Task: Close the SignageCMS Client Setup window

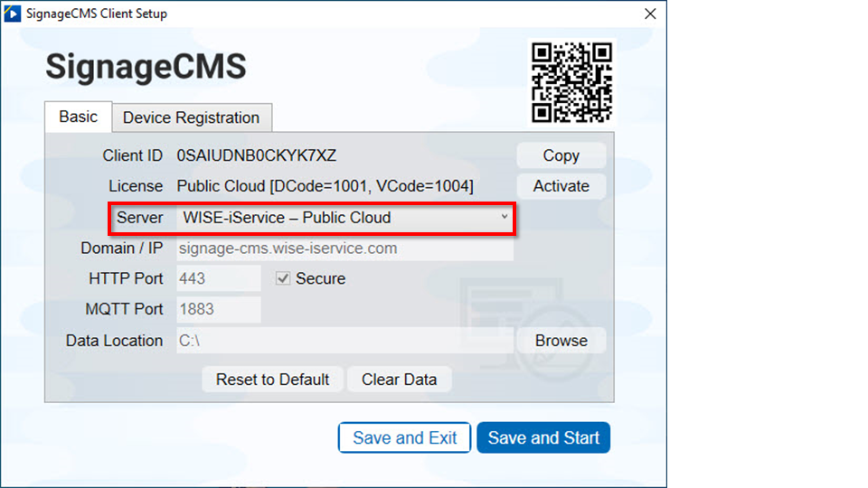Action: (649, 14)
